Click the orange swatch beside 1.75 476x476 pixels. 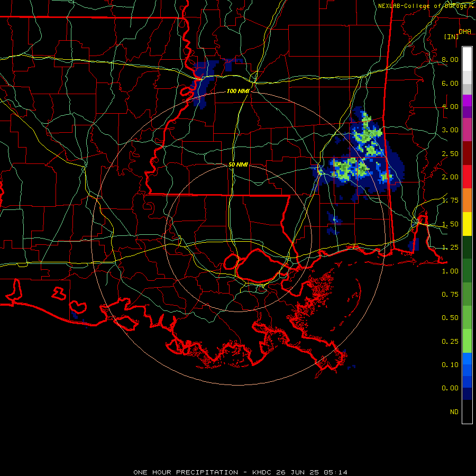click(x=467, y=200)
